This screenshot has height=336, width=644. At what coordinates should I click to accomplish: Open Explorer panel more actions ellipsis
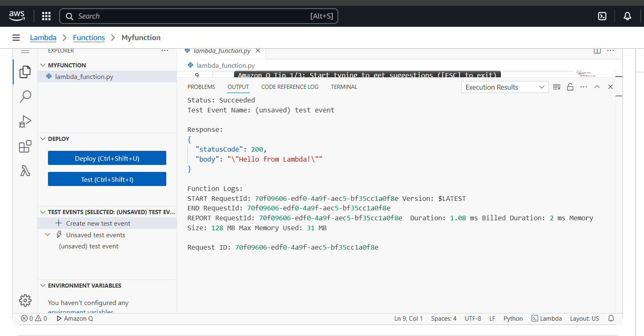165,50
